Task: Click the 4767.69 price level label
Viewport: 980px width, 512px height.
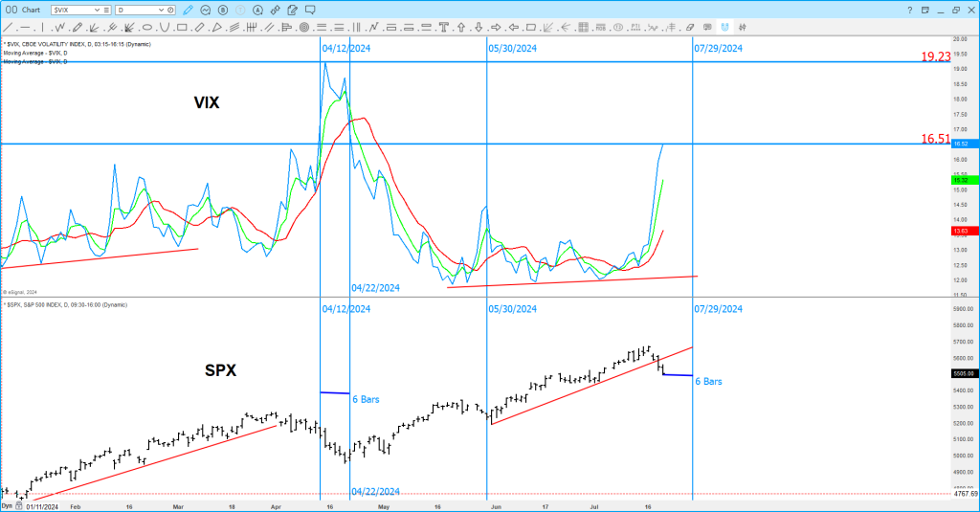Action: [x=966, y=494]
